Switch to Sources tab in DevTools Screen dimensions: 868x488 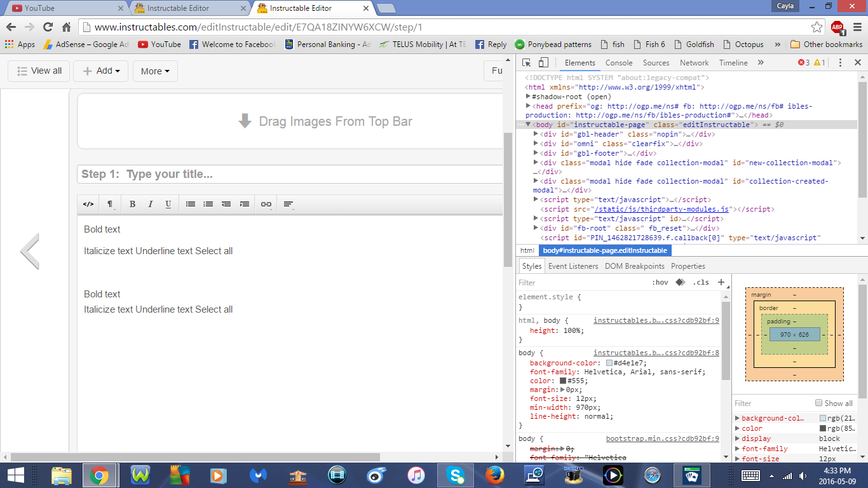point(656,63)
